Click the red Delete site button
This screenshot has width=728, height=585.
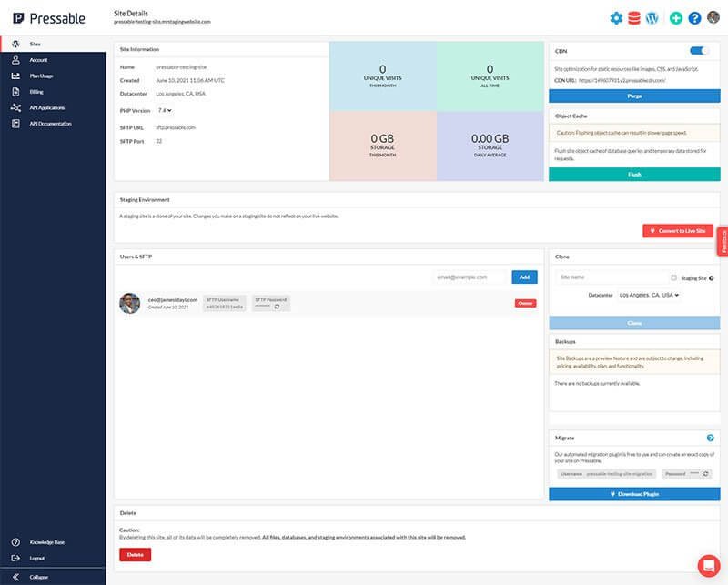pos(135,554)
